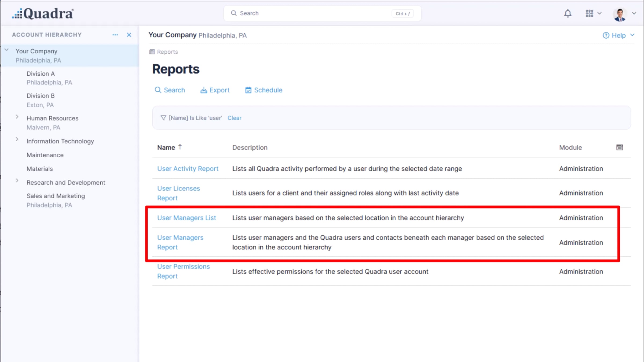Click the User Activity Report description text

coord(347,169)
